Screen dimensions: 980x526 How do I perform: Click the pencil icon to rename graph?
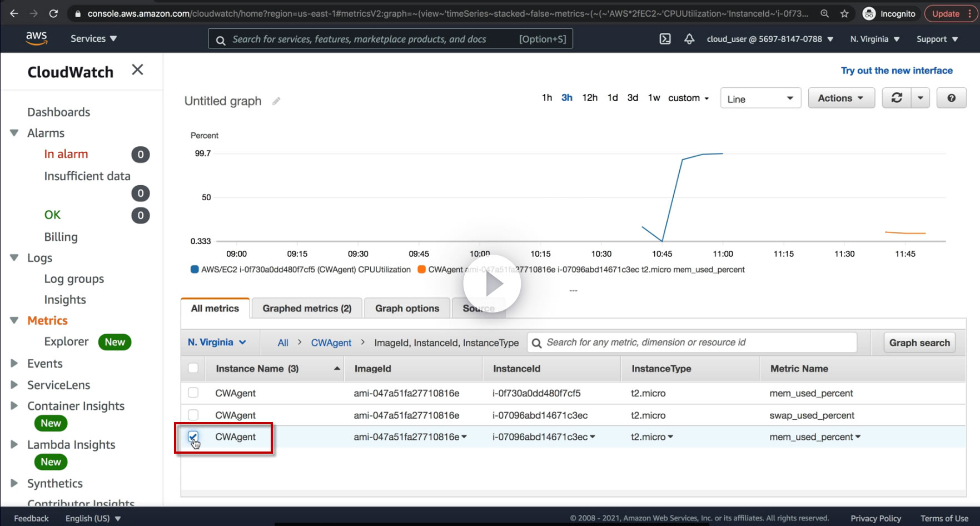coord(276,101)
